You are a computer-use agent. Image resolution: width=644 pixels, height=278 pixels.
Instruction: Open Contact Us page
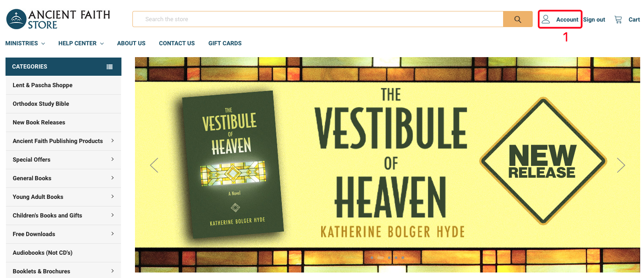(177, 43)
